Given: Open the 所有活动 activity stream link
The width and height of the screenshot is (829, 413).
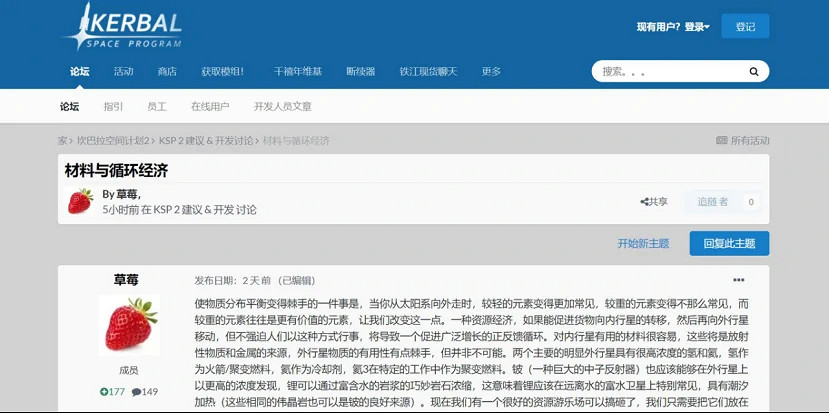Looking at the screenshot, I should click(742, 141).
